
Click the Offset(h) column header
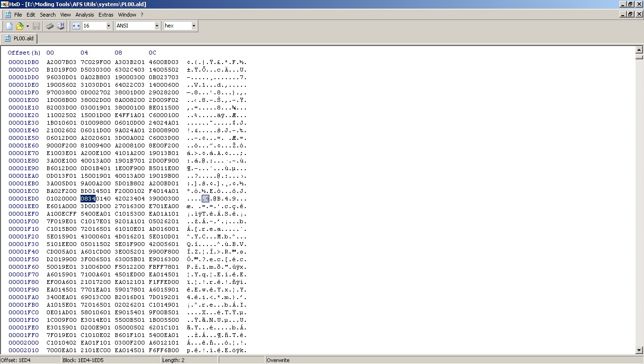24,53
